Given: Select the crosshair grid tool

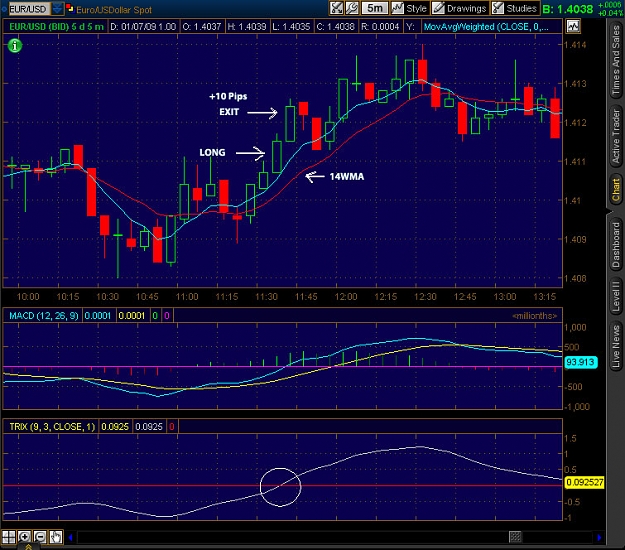Looking at the screenshot, I should pyautogui.click(x=8, y=537).
